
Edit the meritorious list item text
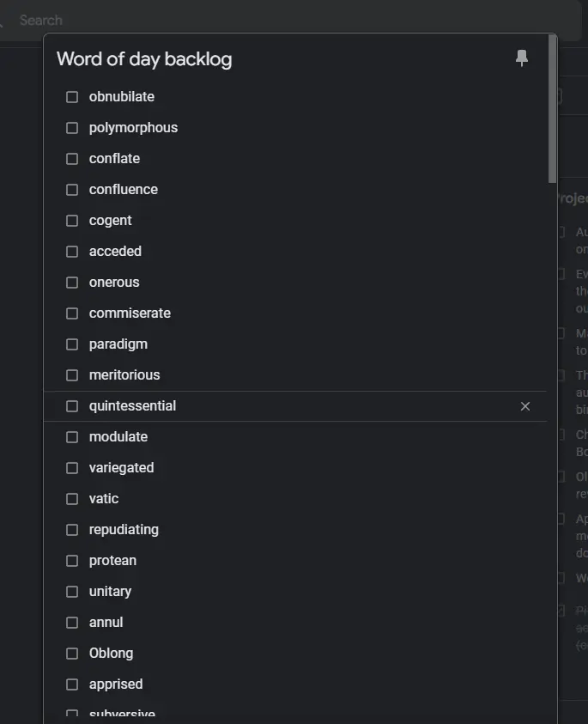[124, 375]
